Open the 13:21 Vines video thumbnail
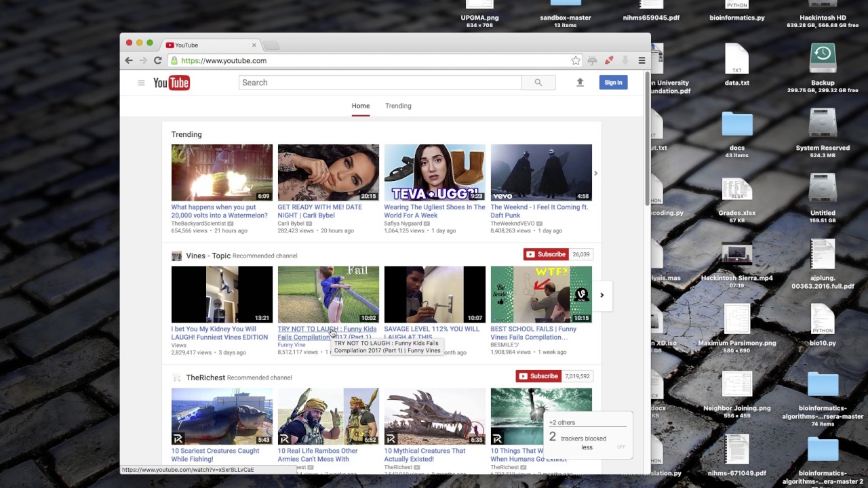The image size is (868, 488). tap(222, 294)
